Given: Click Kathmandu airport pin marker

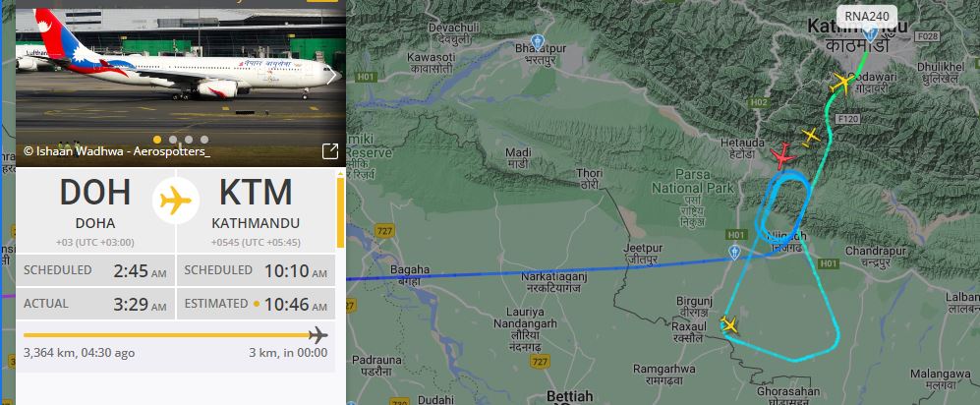Looking at the screenshot, I should pos(869,33).
